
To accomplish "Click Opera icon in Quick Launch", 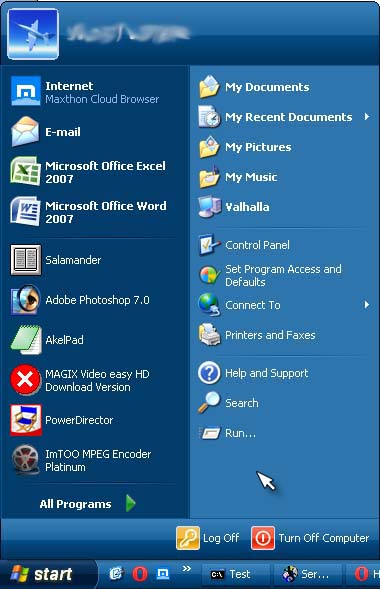I will pyautogui.click(x=139, y=574).
